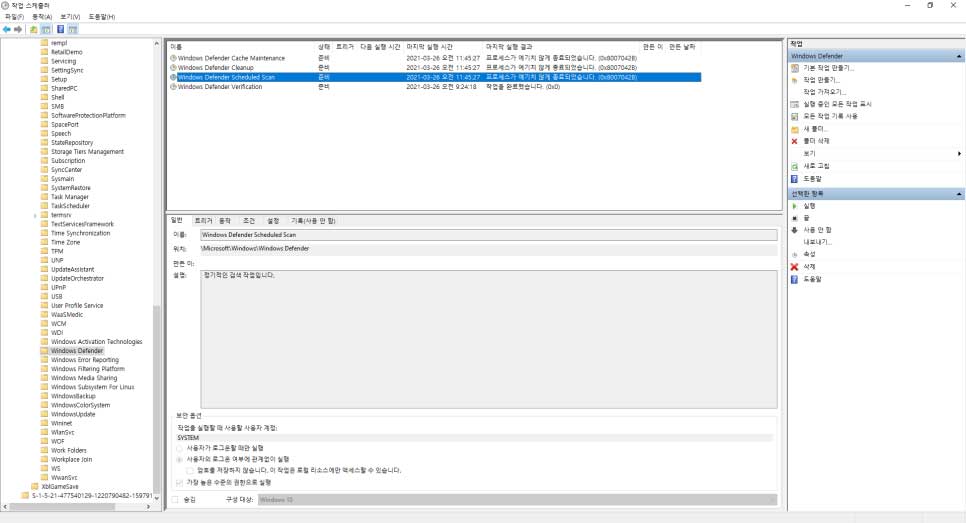Open the 동작(A) menu

(42, 17)
